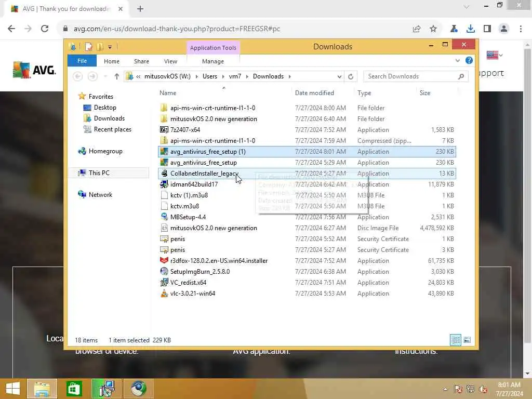Select Downloads in Favorites

point(109,118)
